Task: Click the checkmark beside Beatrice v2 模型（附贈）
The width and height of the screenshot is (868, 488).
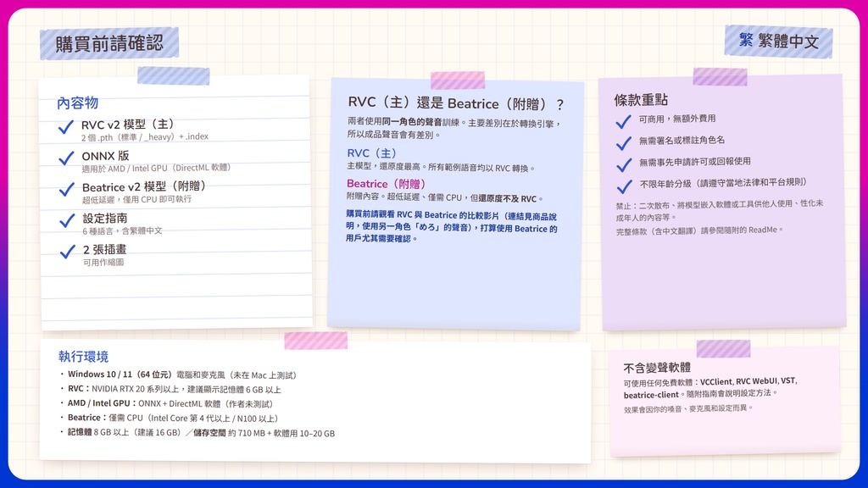Action: (67, 190)
